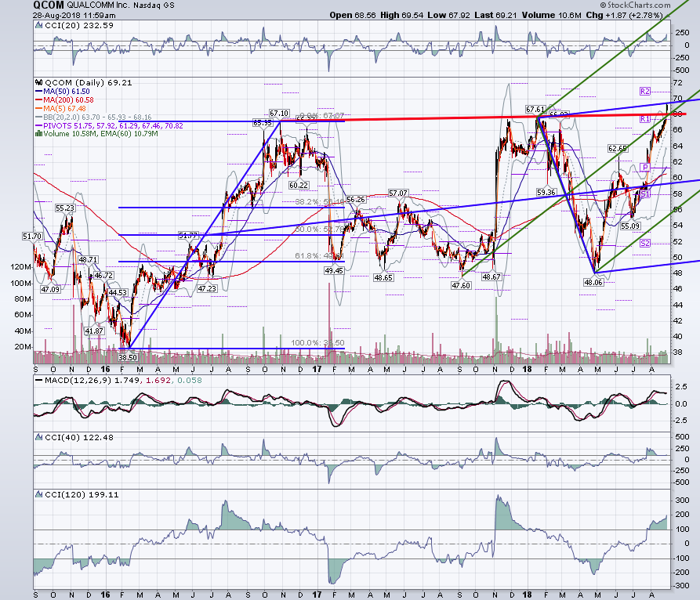This screenshot has height=600, width=700.
Task: Click the 62.65 price label
Action: (x=618, y=149)
